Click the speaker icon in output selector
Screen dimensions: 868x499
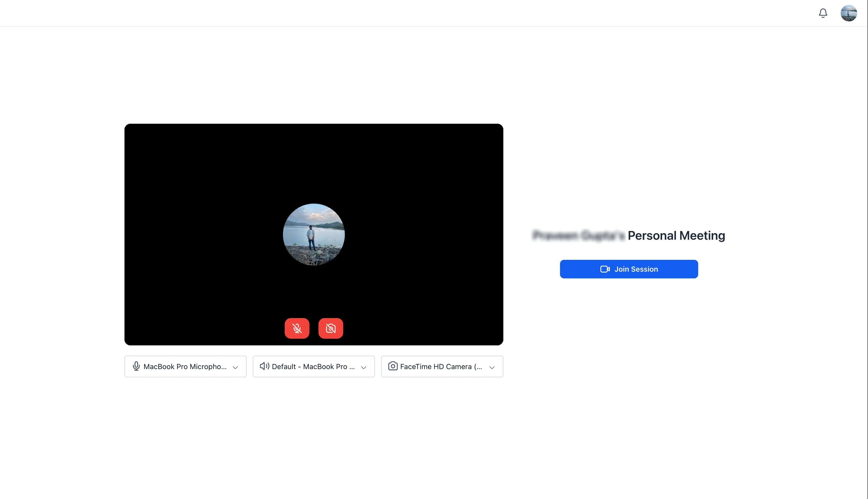coord(264,366)
